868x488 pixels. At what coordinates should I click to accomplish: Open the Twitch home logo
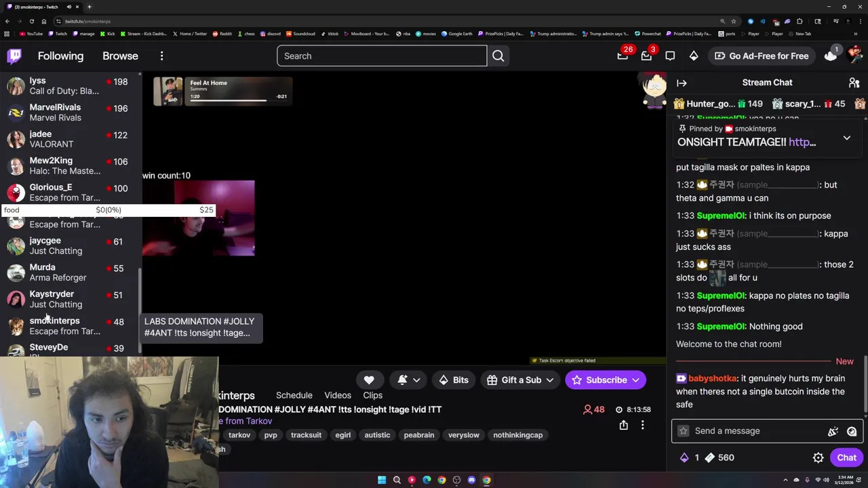(14, 56)
